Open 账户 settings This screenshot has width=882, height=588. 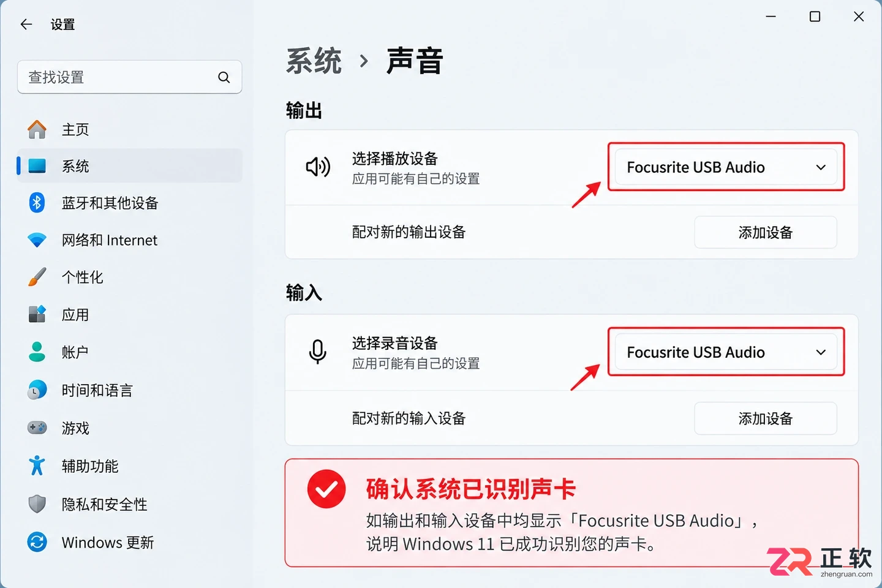[129, 352]
